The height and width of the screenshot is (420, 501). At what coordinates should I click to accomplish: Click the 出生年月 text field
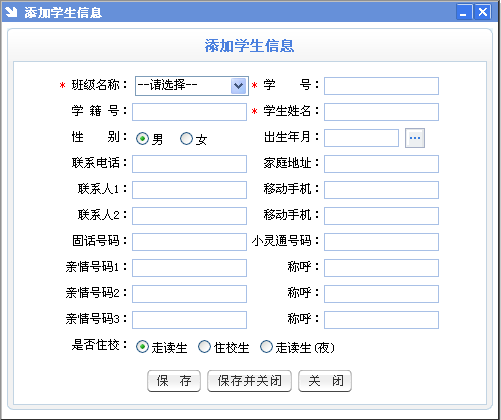coord(361,138)
